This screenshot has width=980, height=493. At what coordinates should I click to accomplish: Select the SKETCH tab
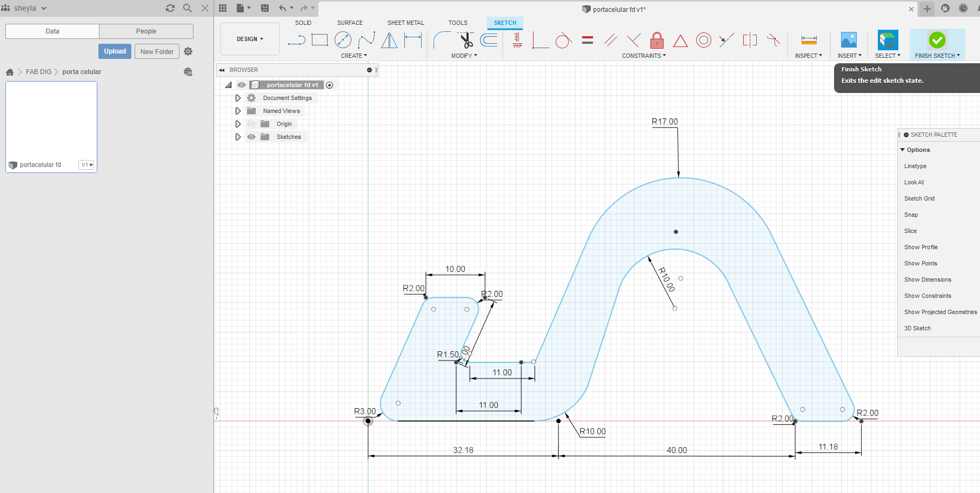point(505,23)
